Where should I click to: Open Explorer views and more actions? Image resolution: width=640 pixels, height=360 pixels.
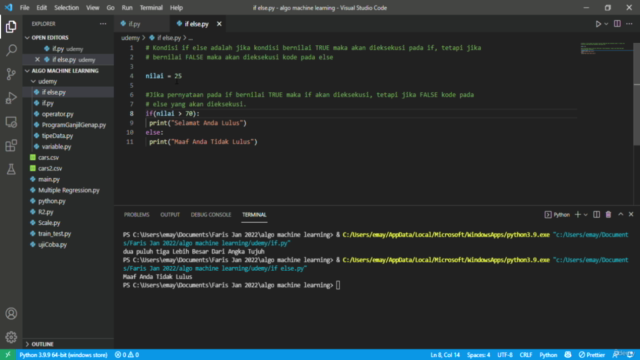(103, 24)
